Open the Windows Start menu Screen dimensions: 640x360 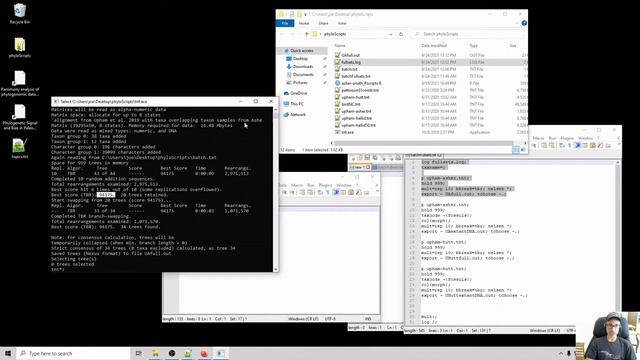click(8, 353)
